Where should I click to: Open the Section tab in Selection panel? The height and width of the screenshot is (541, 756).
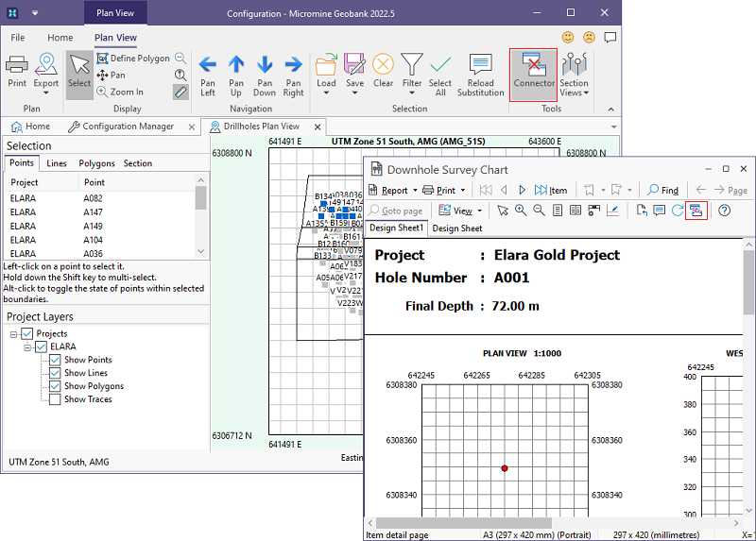coord(138,163)
